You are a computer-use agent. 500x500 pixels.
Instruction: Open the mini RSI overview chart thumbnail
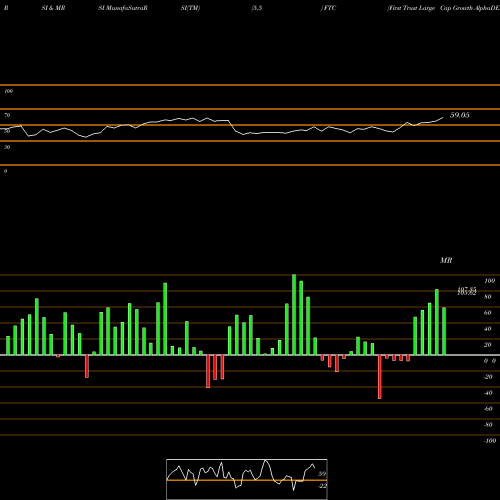coord(247,479)
